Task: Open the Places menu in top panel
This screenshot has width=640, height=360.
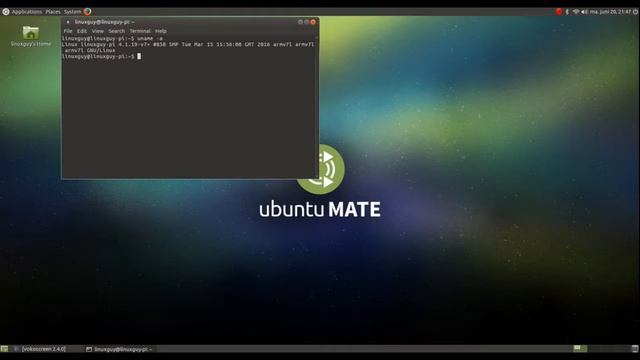Action: 53,12
